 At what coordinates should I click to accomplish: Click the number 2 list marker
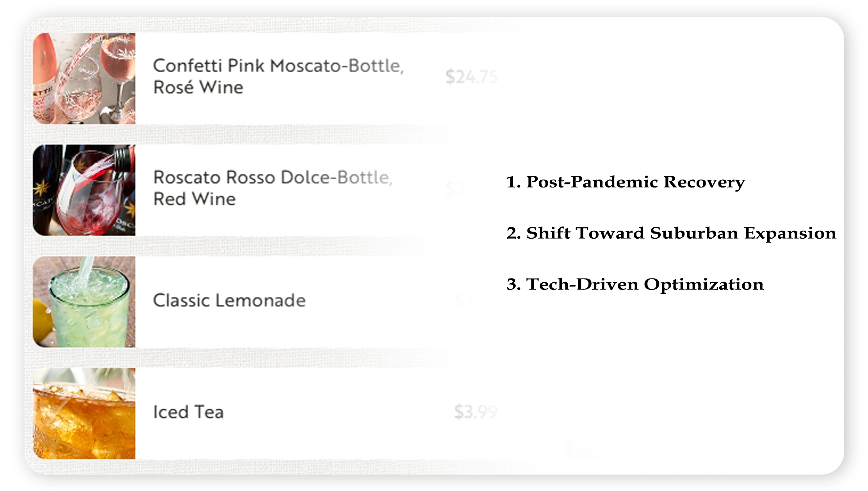[x=513, y=234]
